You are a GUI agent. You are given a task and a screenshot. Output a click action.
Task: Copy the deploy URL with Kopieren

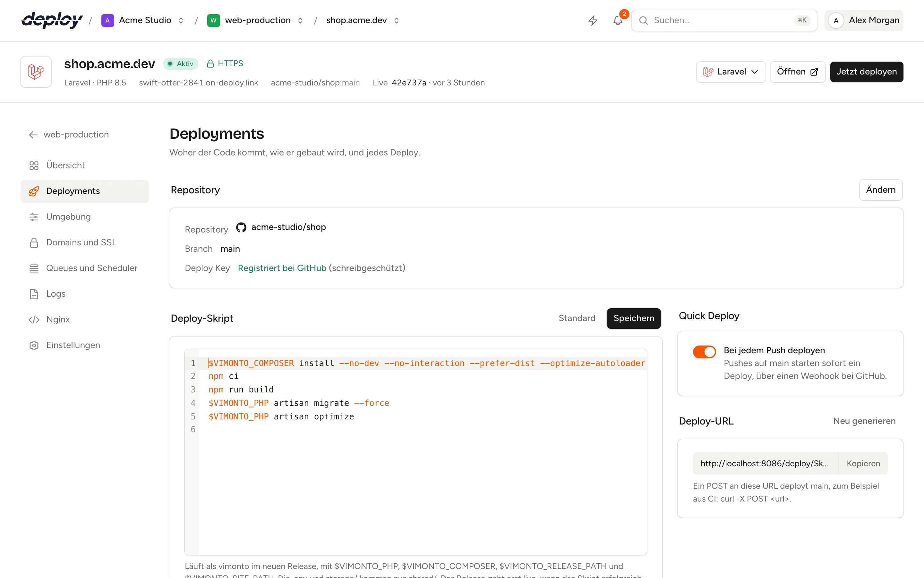tap(863, 463)
